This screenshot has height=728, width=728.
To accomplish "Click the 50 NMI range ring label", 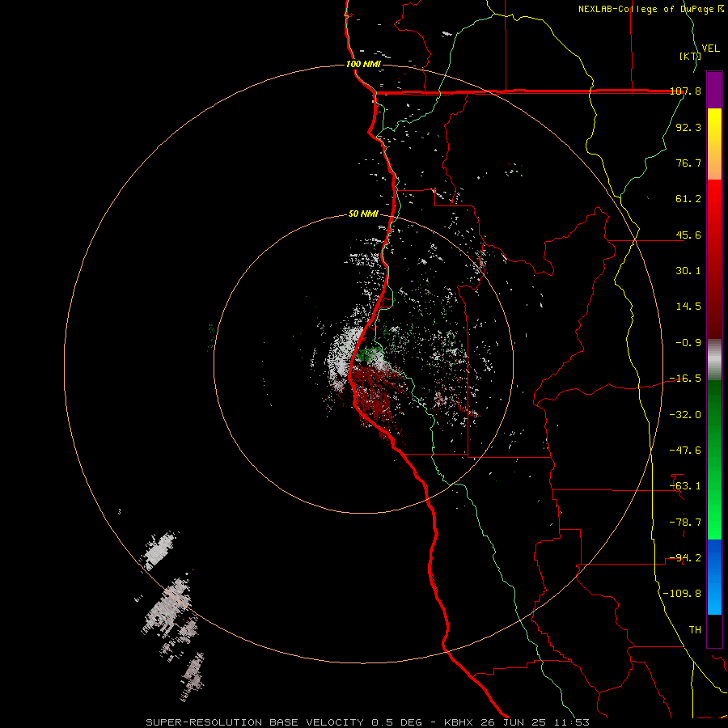I will [363, 214].
